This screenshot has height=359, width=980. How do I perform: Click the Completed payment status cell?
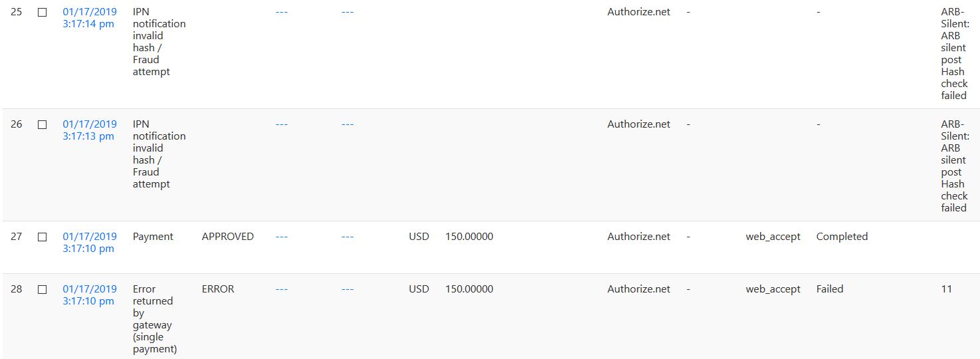pos(842,237)
